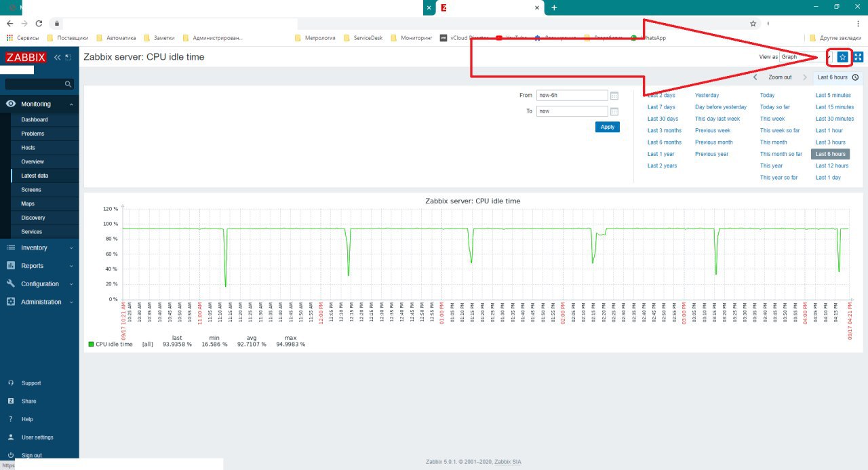Click the browser back arrow
Image resolution: width=868 pixels, height=470 pixels.
(9, 23)
